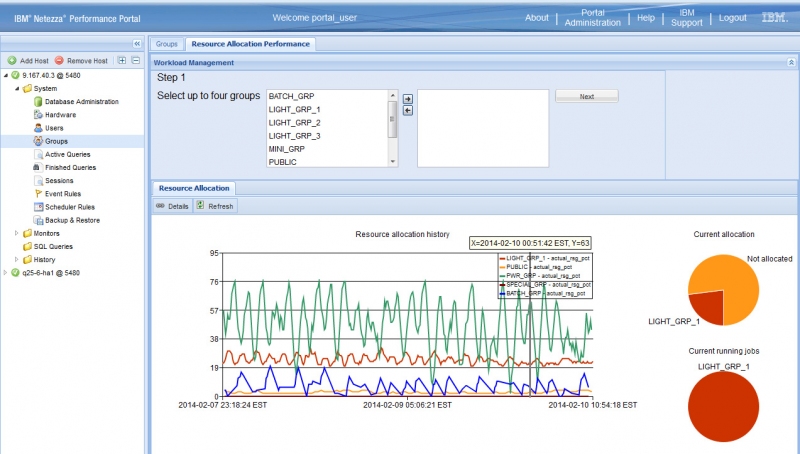Click the Logout link
The width and height of the screenshot is (800, 454).
(732, 18)
